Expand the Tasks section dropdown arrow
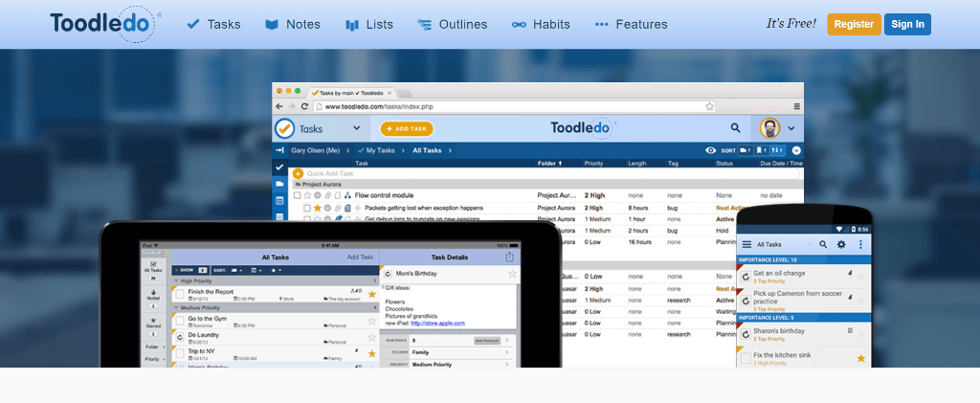 [x=356, y=128]
